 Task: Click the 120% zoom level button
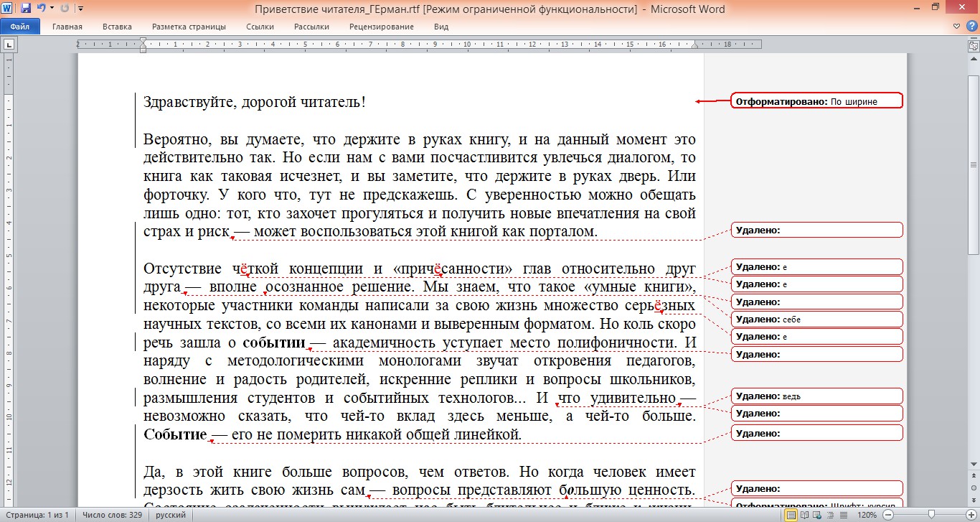point(866,515)
